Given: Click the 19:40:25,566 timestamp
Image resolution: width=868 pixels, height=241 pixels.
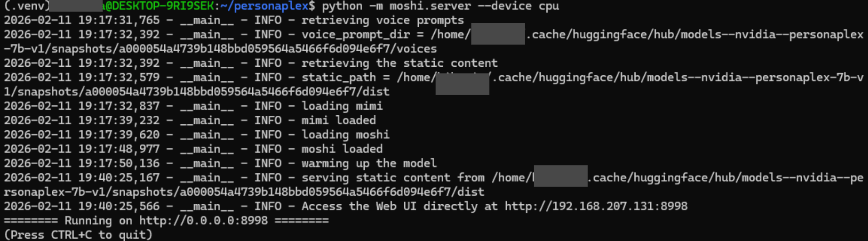Looking at the screenshot, I should [119, 207].
